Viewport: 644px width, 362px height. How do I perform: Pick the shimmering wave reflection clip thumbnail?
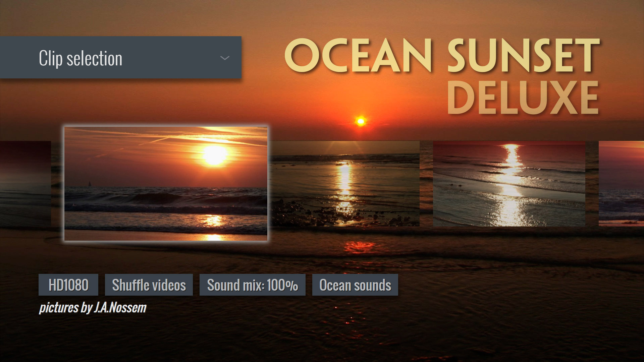509,184
